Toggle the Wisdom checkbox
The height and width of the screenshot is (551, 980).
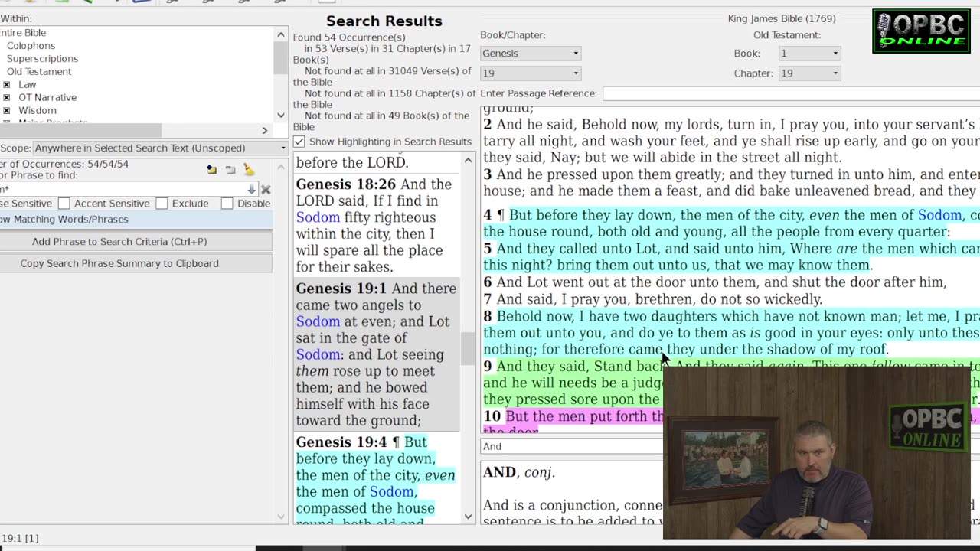coord(6,110)
